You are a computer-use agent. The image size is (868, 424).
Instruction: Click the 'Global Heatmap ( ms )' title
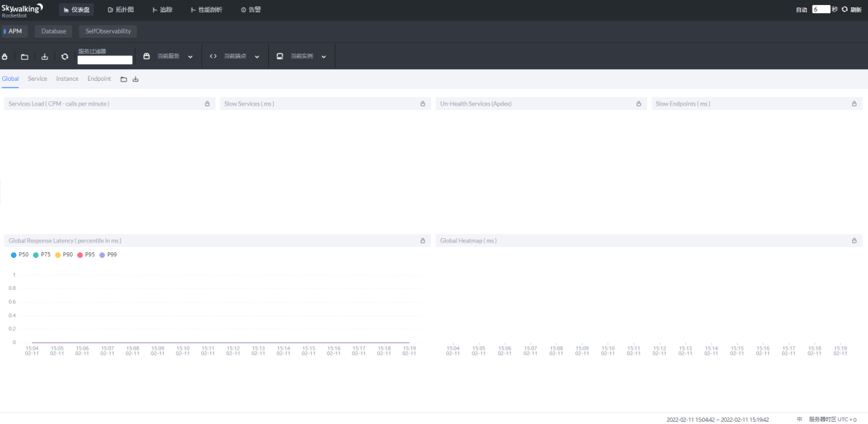[467, 241]
